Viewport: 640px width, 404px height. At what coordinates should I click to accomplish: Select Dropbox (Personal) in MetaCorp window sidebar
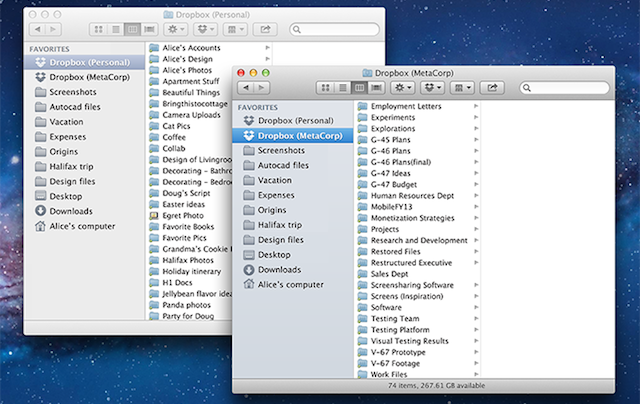(293, 121)
